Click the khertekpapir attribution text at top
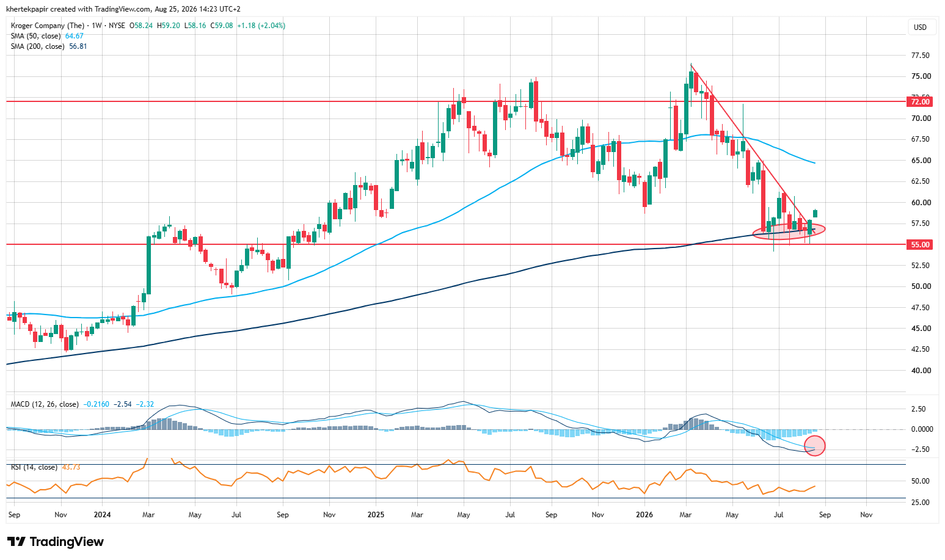The width and height of the screenshot is (945, 560). (123, 9)
